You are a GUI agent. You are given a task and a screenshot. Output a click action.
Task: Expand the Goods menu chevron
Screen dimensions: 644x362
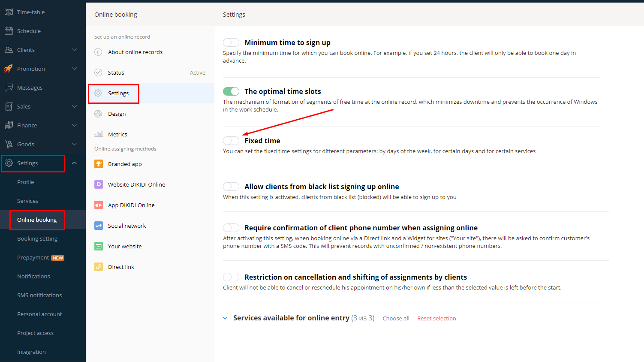point(75,144)
